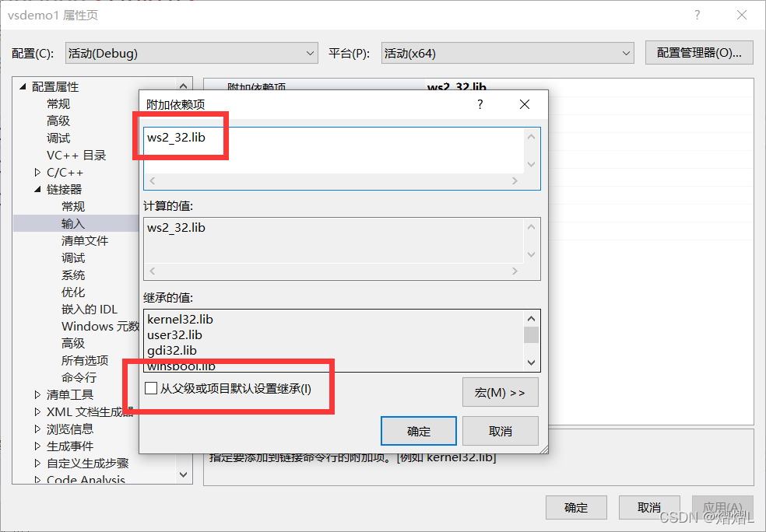The image size is (766, 532).
Task: Click down arrow of 继承的值 list scrollbar
Action: pos(532,362)
